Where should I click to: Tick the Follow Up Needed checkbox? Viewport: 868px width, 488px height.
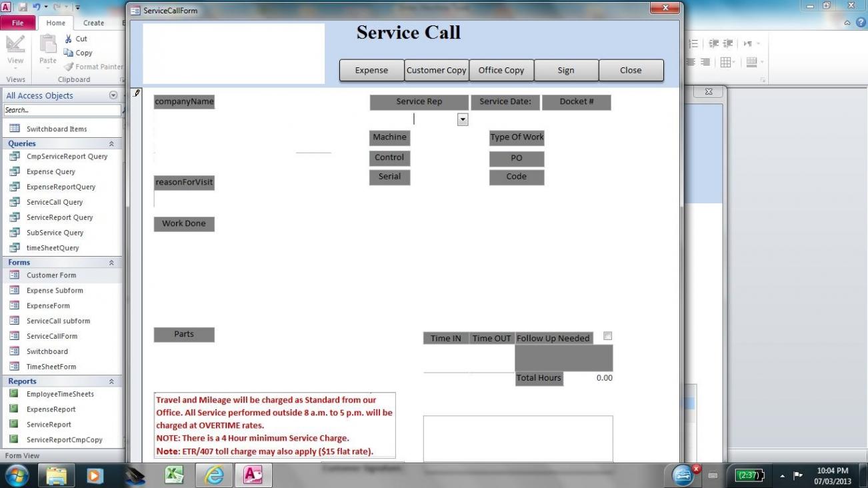tap(607, 336)
